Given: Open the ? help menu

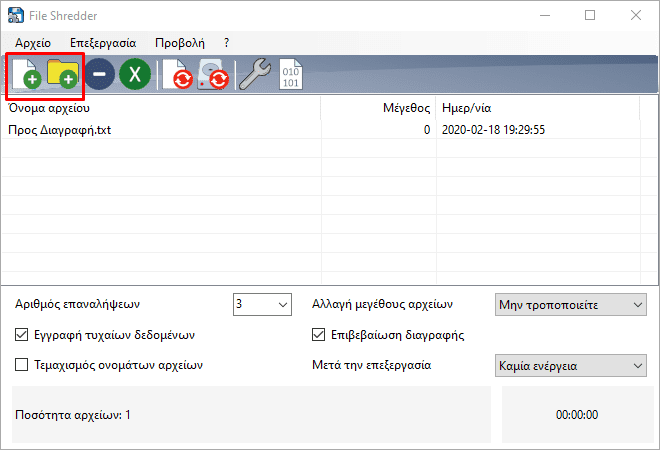Looking at the screenshot, I should click(x=226, y=43).
